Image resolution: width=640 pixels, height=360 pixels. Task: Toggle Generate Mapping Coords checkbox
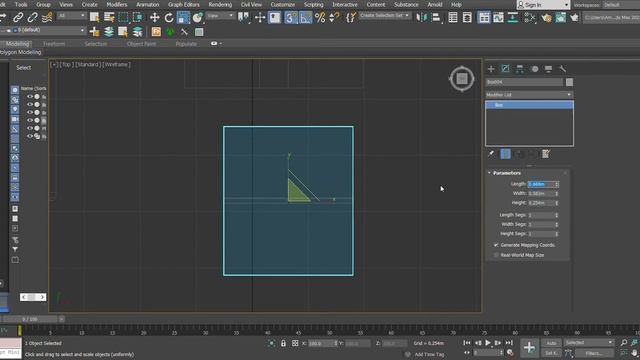[496, 245]
